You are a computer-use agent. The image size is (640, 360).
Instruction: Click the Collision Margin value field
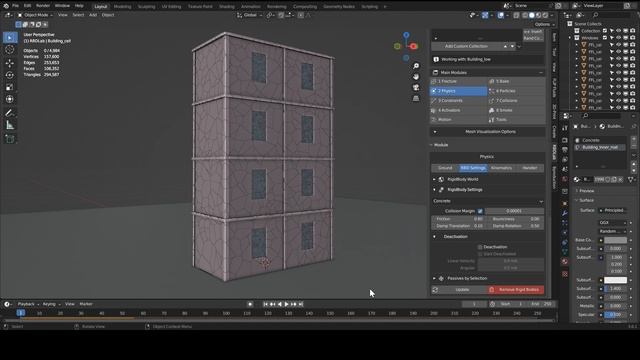(514, 211)
